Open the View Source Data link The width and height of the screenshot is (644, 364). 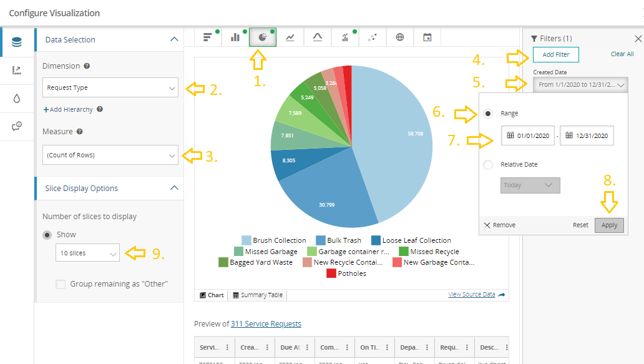[x=472, y=295]
